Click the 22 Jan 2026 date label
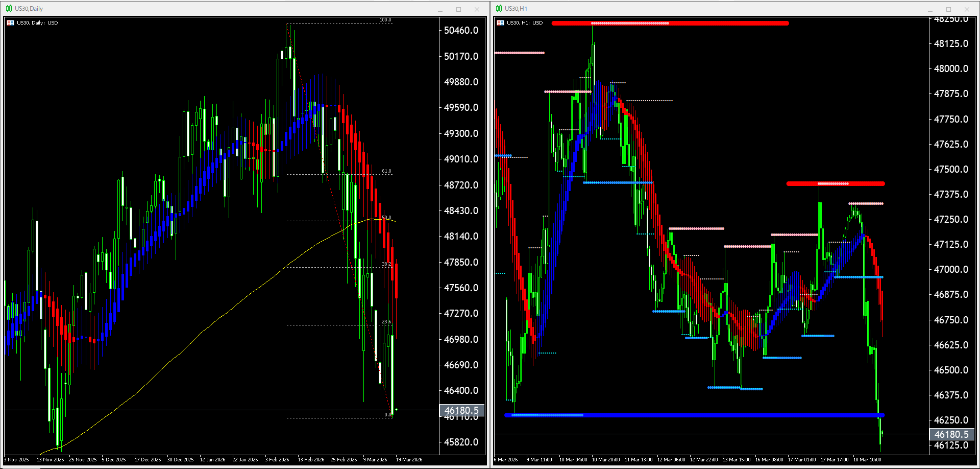 [246, 460]
